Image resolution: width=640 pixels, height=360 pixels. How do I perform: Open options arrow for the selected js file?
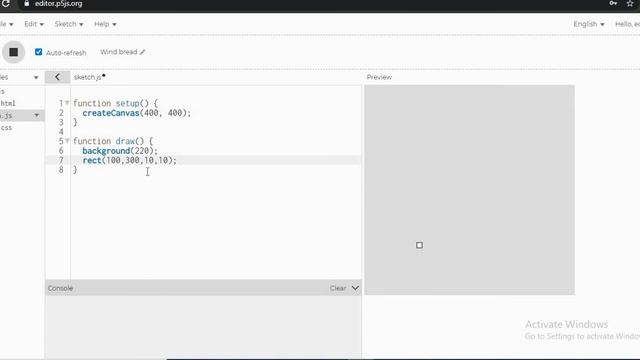click(x=37, y=116)
